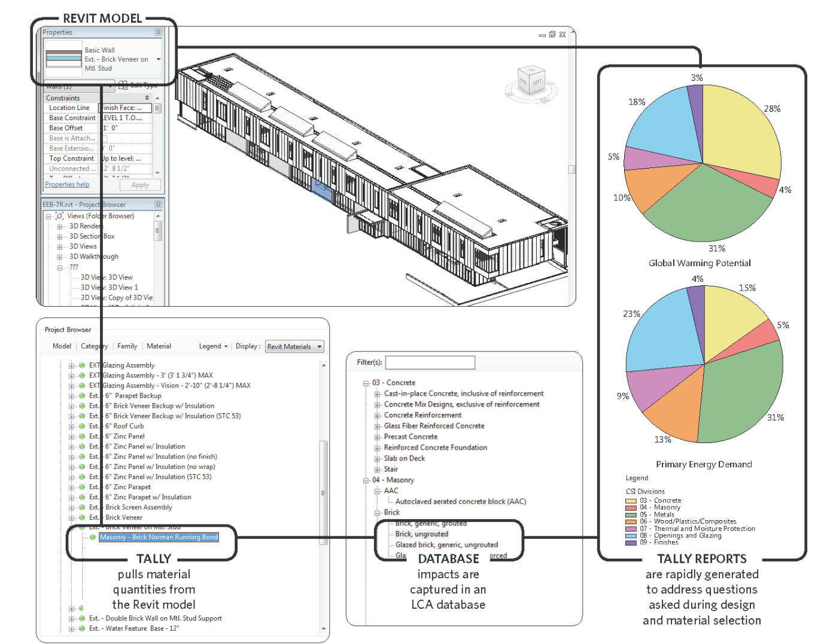Close the EEB-7R.rvt Project Browser panel
The height and width of the screenshot is (644, 833).
(x=158, y=205)
